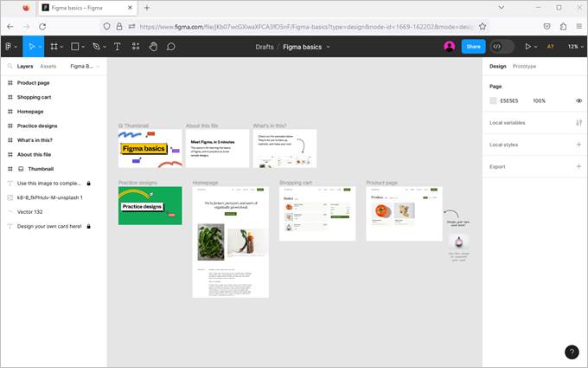Open the Drafts link in title
This screenshot has height=368, width=588.
click(265, 47)
